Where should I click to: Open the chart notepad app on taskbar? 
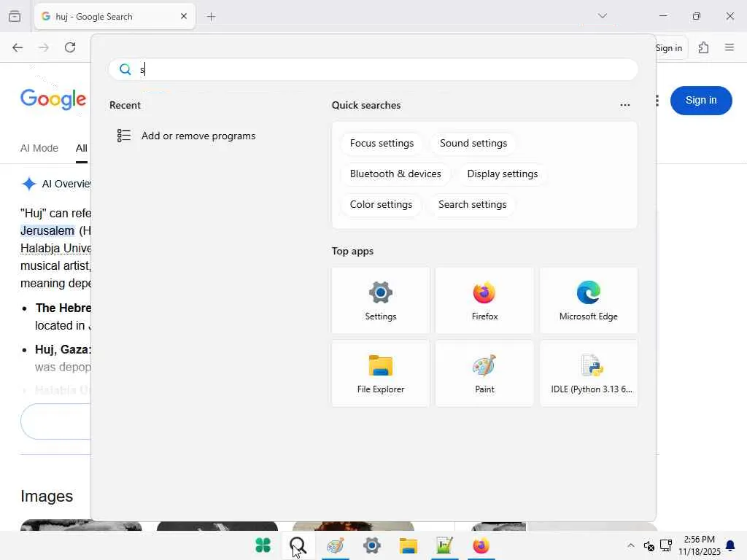[444, 545]
